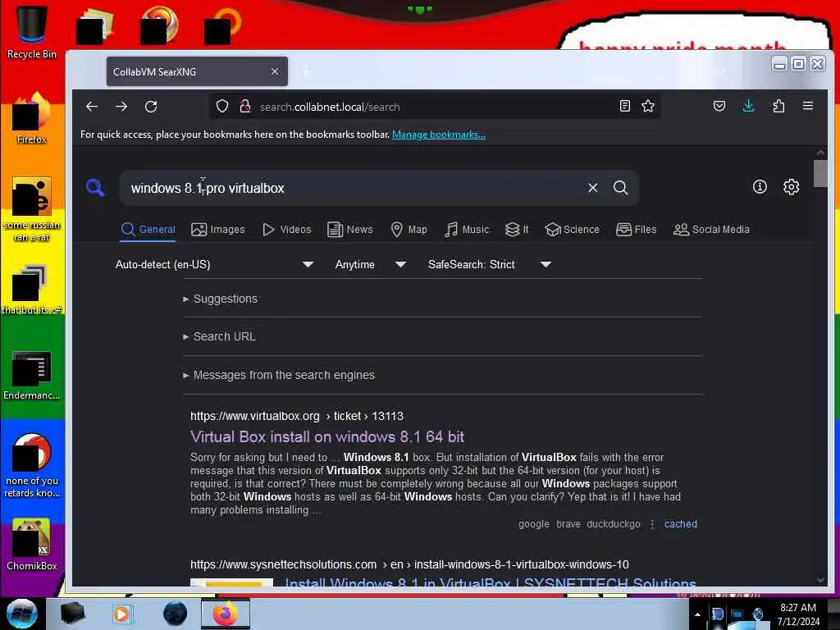Click the sysnettech result thumbnail image
The width and height of the screenshot is (840, 630).
tap(231, 582)
